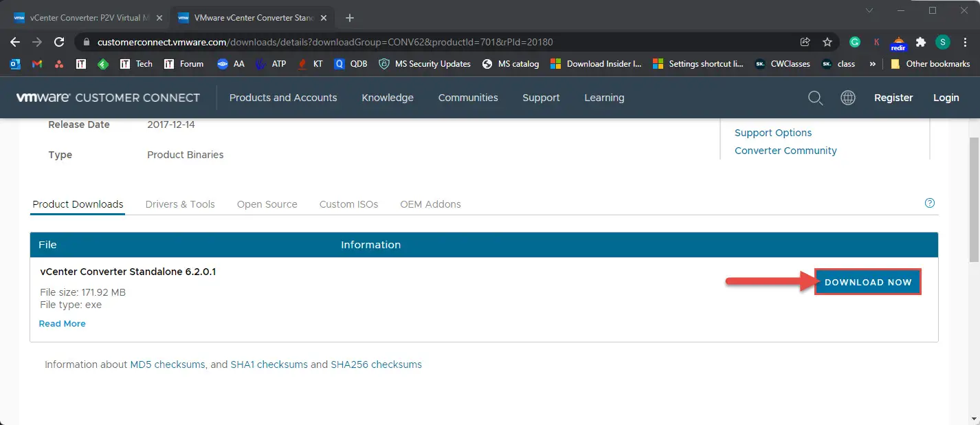Close the vCenter Converter P2V tab
980x425 pixels.
[x=159, y=18]
